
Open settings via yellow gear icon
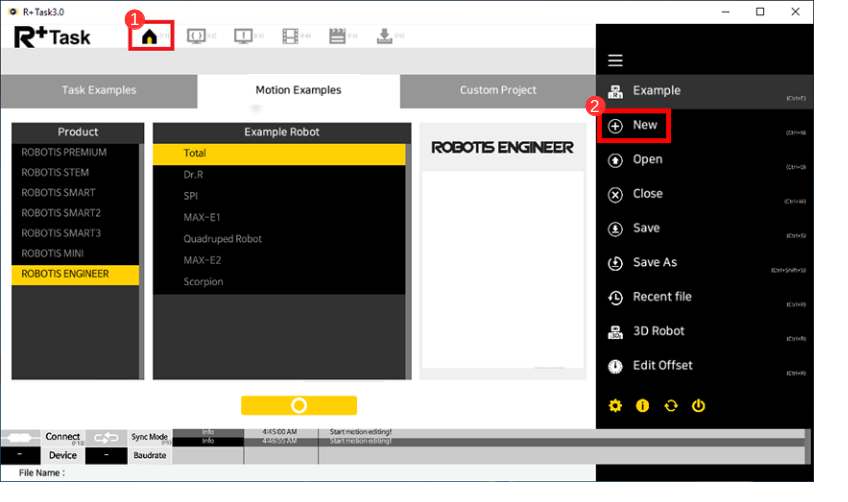click(615, 405)
